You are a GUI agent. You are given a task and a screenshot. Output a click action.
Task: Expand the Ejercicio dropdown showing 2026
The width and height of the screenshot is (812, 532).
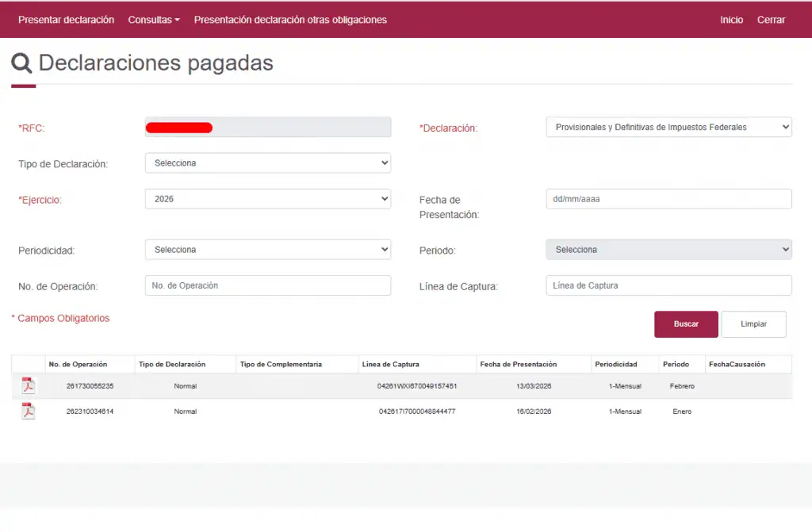267,199
